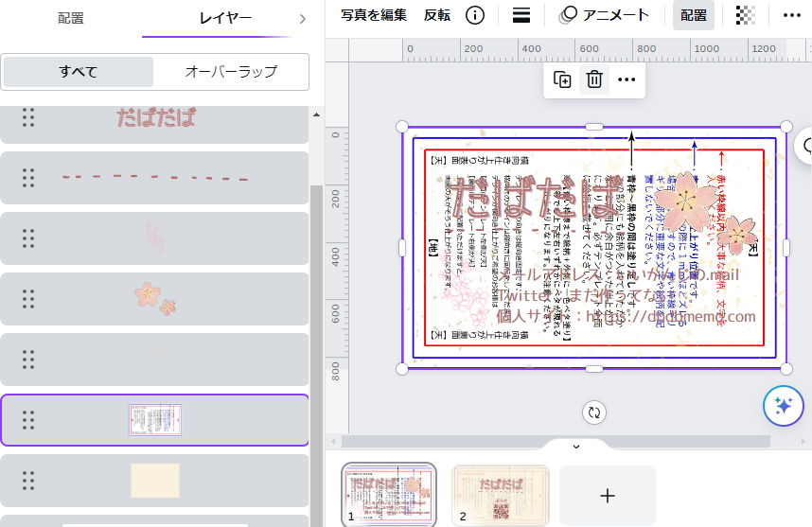
Task: Open the three-dot more menu in top toolbar
Action: coord(791,15)
